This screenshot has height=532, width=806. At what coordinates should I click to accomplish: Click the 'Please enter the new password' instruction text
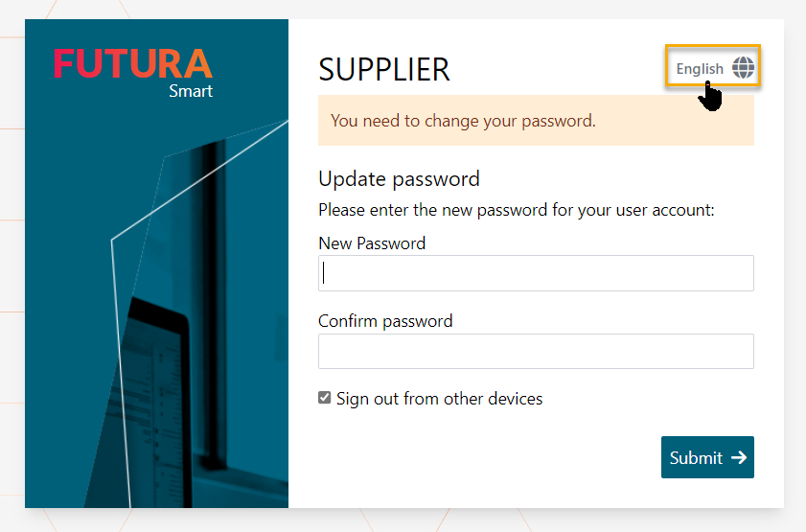[516, 210]
